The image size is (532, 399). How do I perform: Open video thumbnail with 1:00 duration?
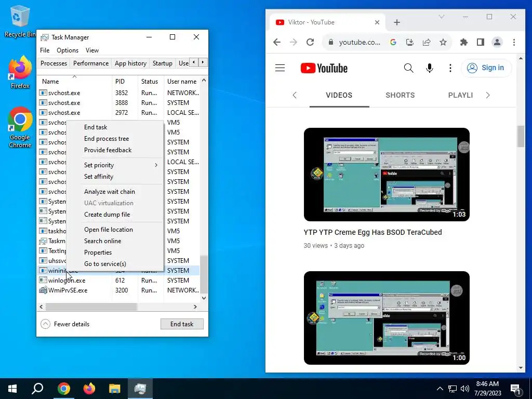[387, 318]
